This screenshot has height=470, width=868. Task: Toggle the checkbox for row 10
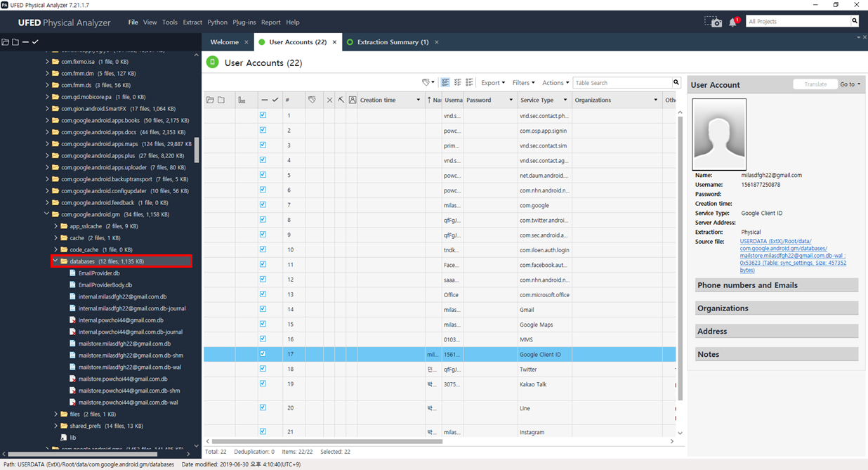pos(263,249)
